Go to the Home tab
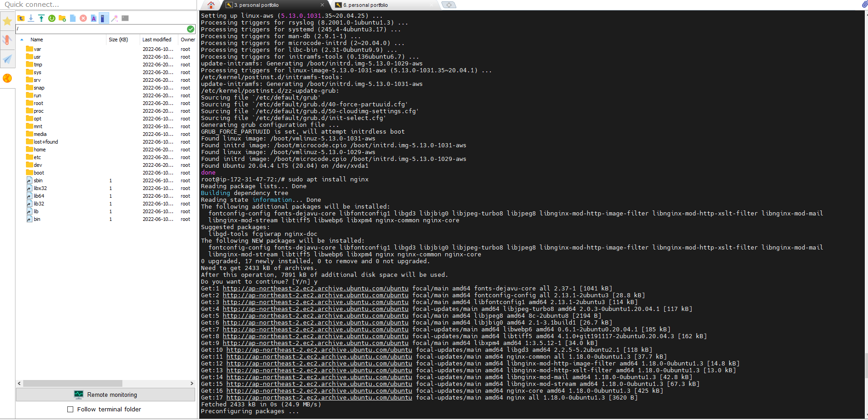The width and height of the screenshot is (868, 420). tap(211, 5)
